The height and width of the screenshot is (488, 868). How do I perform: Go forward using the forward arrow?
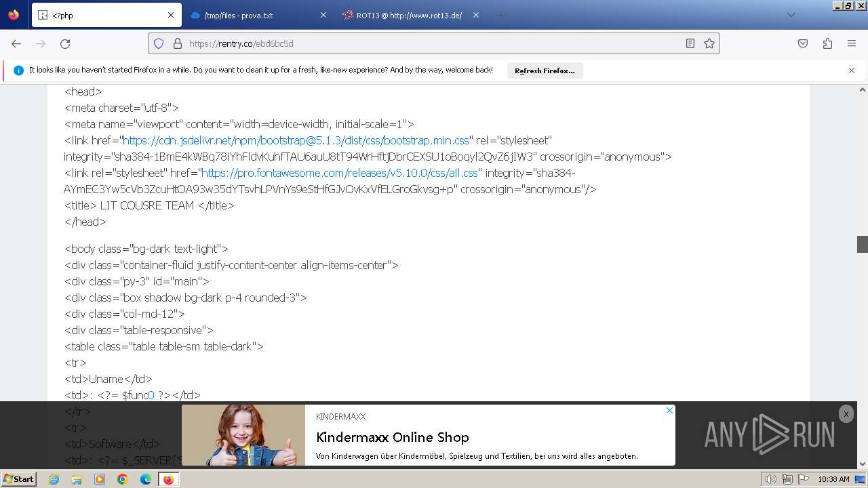[x=41, y=43]
